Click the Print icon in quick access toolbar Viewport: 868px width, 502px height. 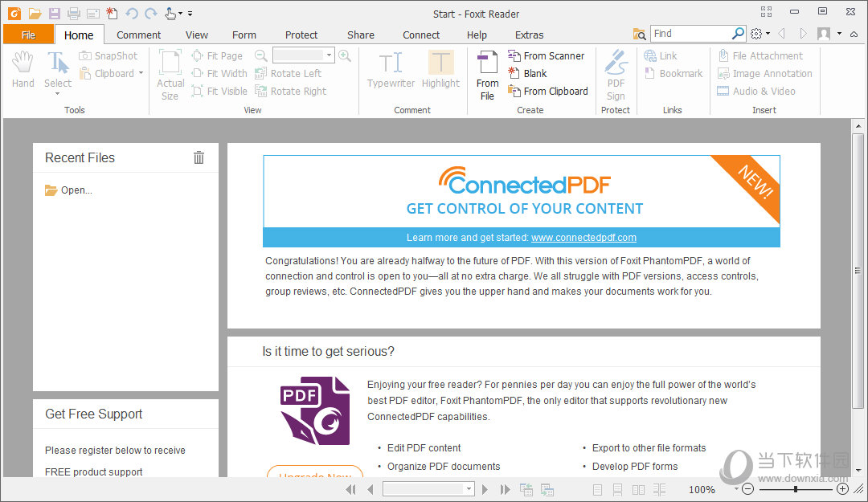point(74,14)
